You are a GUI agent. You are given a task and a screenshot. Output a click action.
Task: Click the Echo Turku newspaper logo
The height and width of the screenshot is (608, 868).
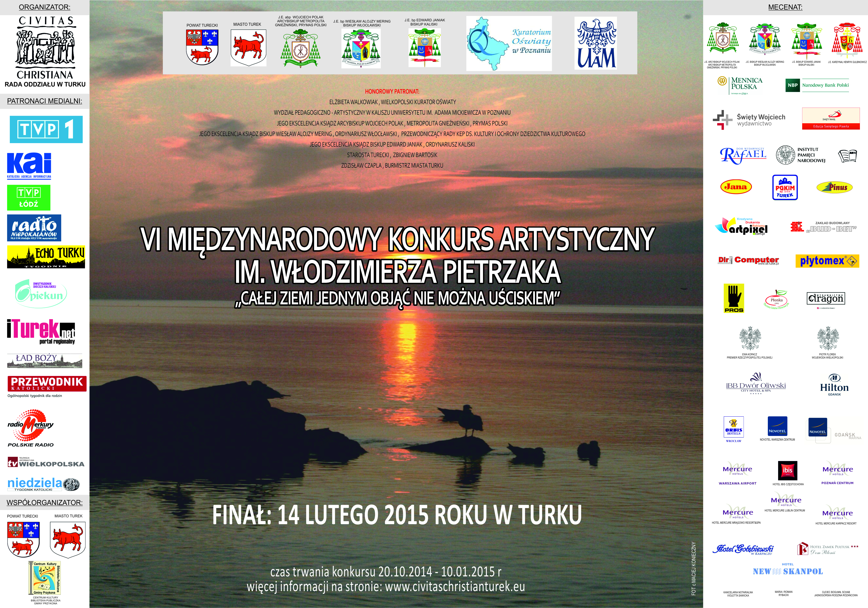pyautogui.click(x=46, y=257)
